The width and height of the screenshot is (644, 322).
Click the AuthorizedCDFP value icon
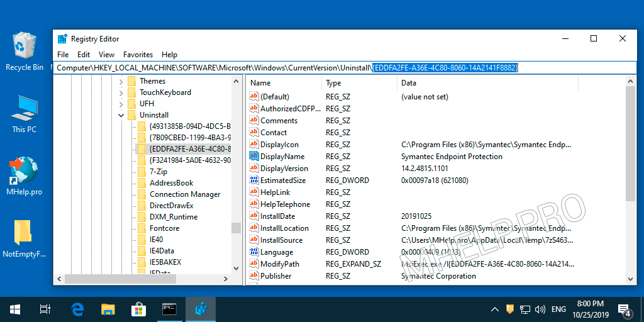(x=254, y=108)
